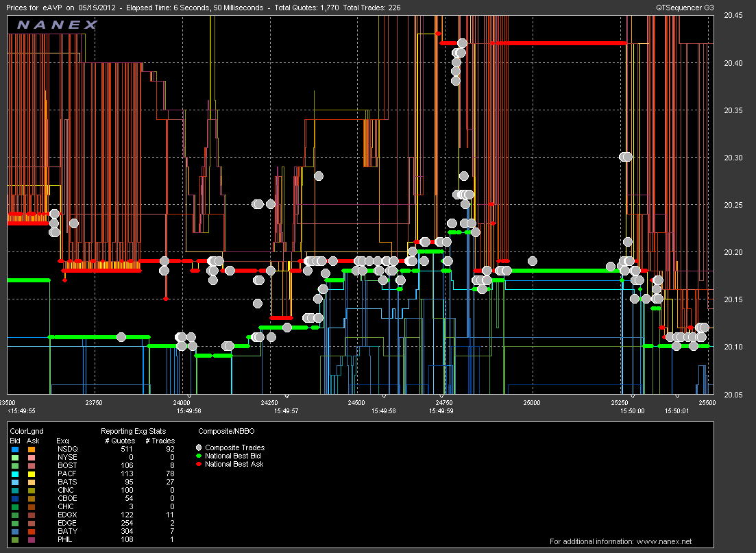
Task: Select the 15:50:00 time axis label
Action: point(633,411)
